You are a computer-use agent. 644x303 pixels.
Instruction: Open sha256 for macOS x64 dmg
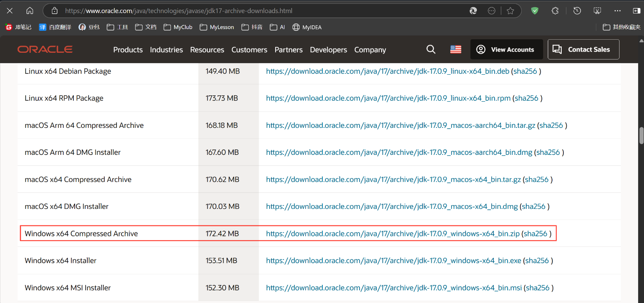pos(534,206)
